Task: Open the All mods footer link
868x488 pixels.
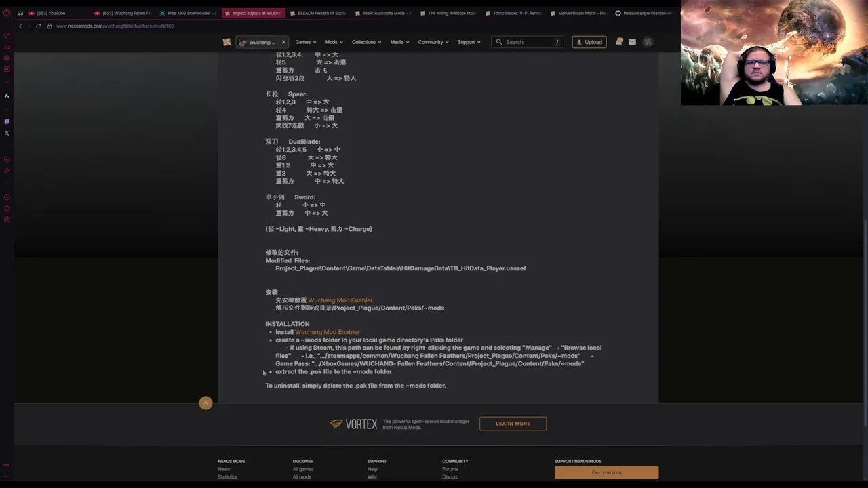Action: (302, 477)
